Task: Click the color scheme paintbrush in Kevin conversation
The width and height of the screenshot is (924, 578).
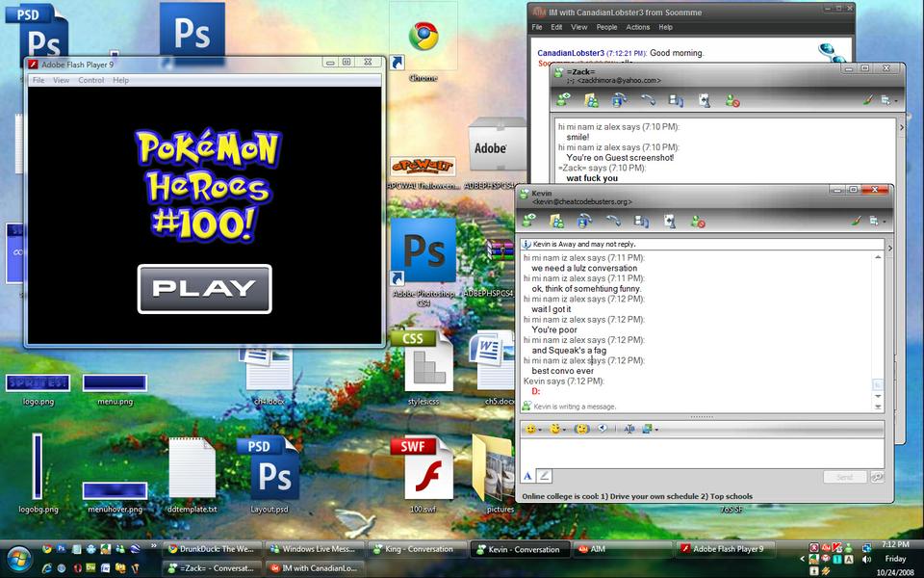Action: point(857,221)
